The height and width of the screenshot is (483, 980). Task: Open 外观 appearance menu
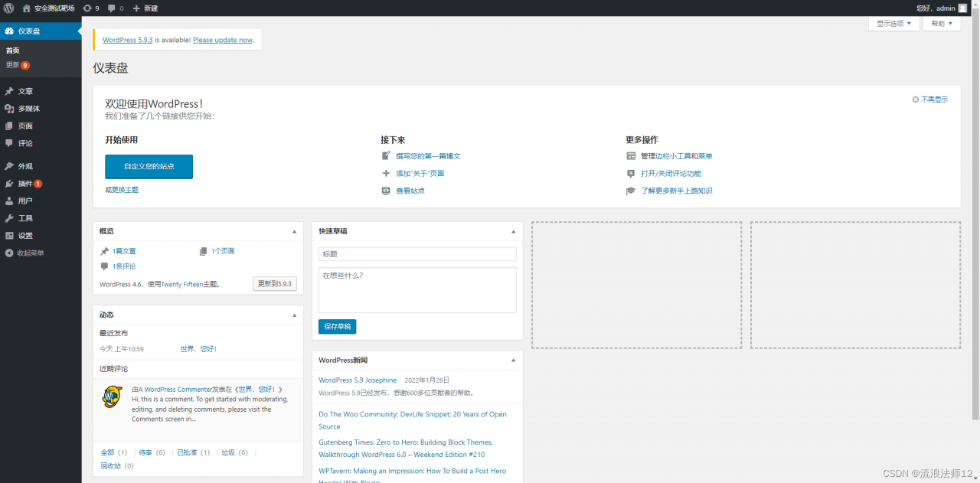click(x=41, y=166)
